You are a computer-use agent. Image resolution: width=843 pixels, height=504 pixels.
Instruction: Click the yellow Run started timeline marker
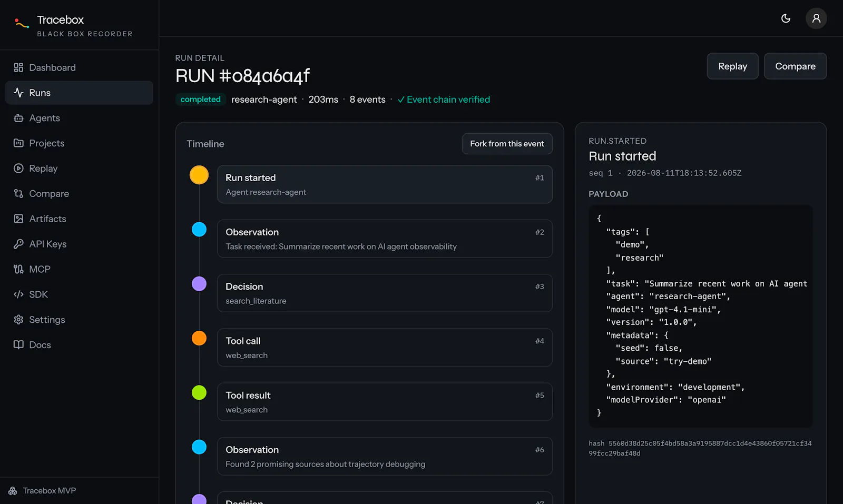click(199, 175)
